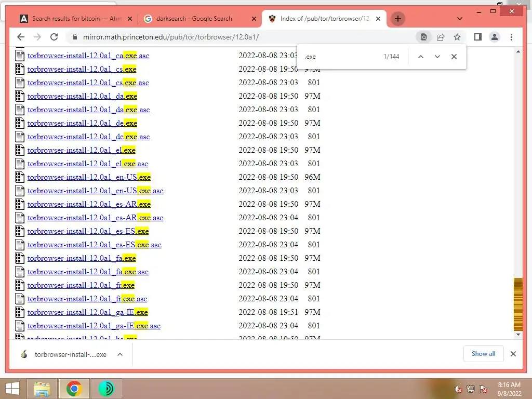Open Action Center flag icon

pyautogui.click(x=483, y=389)
